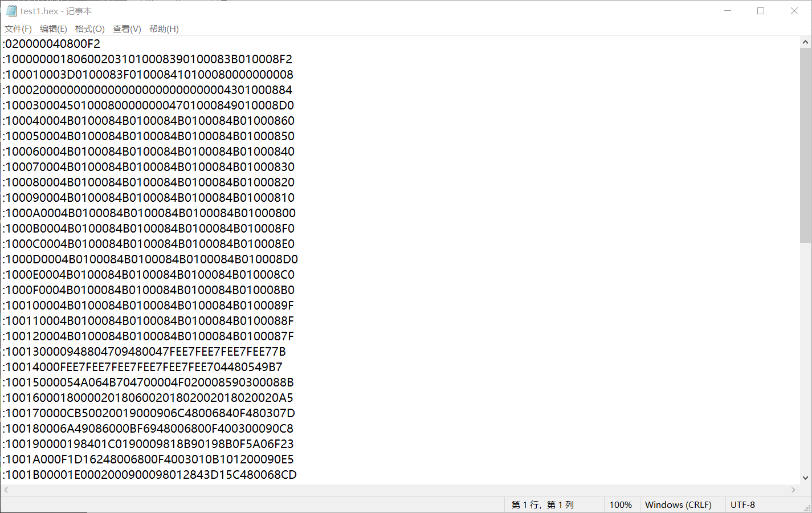Click line starting with :10013000
This screenshot has height=513, width=812.
point(144,352)
